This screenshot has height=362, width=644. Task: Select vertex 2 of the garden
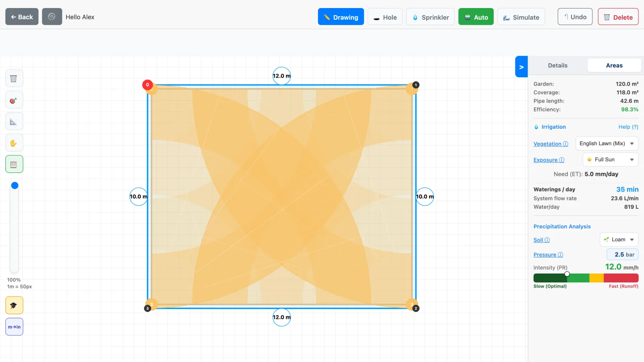[416, 309]
